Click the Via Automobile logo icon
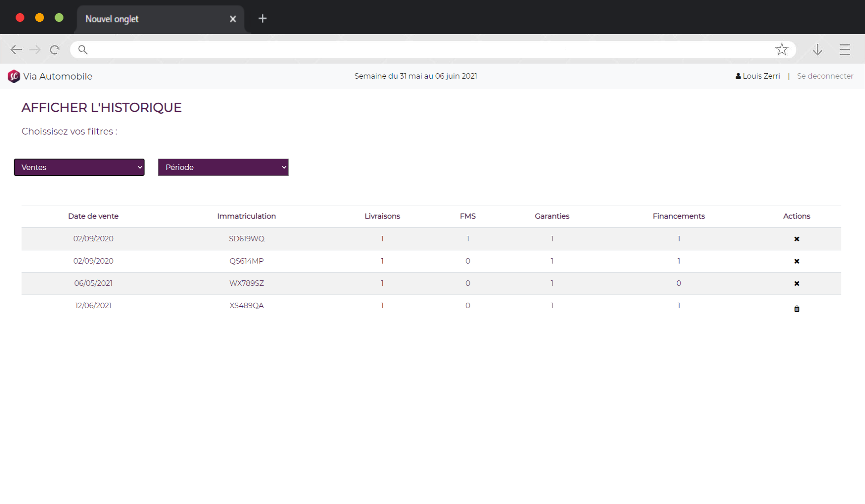Viewport: 865px width, 504px height. (x=14, y=76)
